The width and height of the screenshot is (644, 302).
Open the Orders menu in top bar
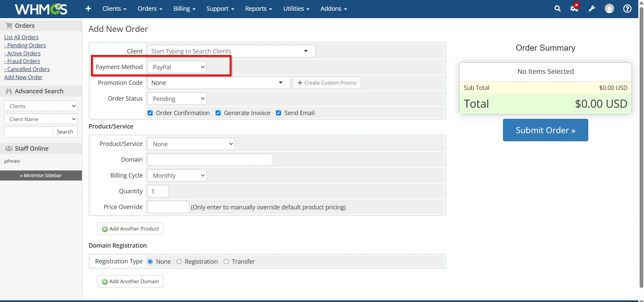pyautogui.click(x=150, y=9)
